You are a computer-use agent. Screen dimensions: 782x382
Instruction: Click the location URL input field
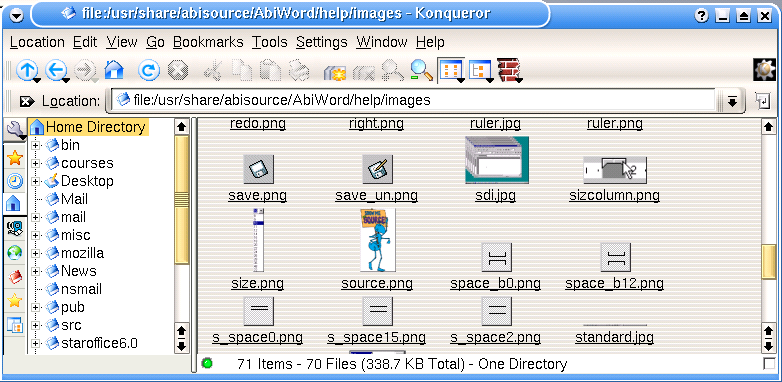[x=414, y=101]
